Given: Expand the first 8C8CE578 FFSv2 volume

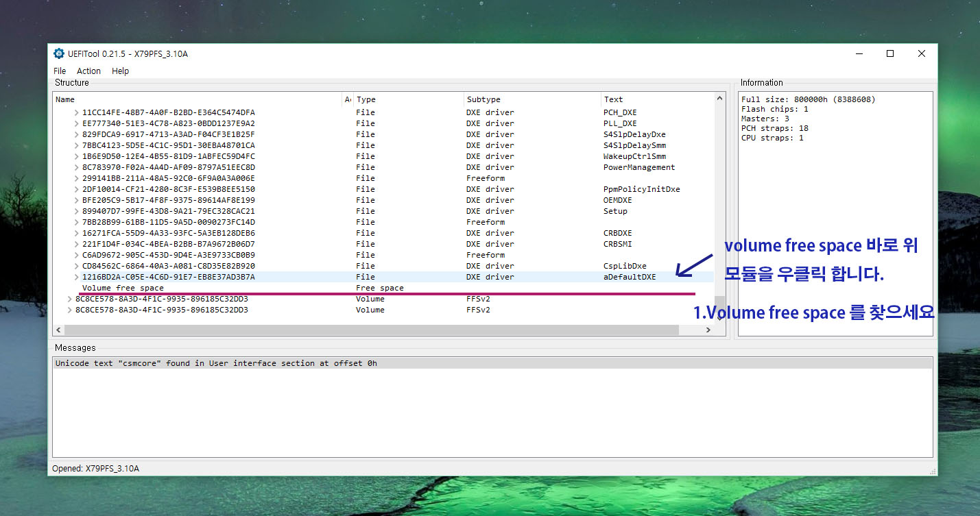Looking at the screenshot, I should [70, 299].
